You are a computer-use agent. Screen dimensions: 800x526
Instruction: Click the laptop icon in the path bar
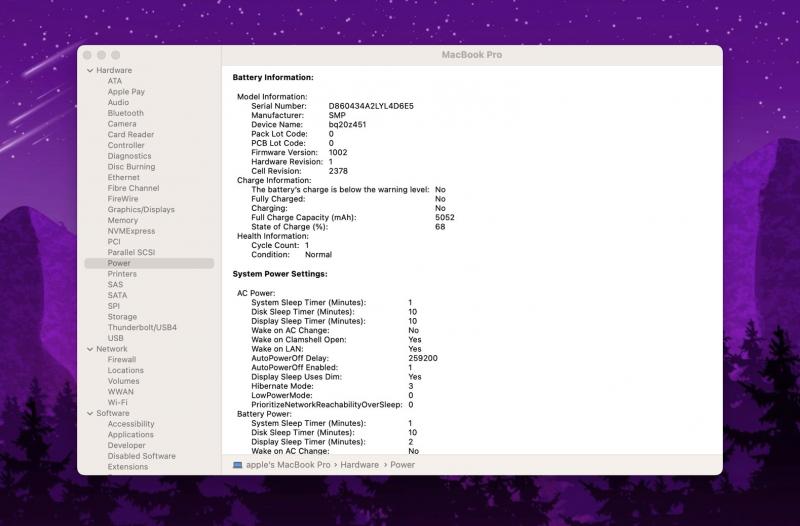237,465
